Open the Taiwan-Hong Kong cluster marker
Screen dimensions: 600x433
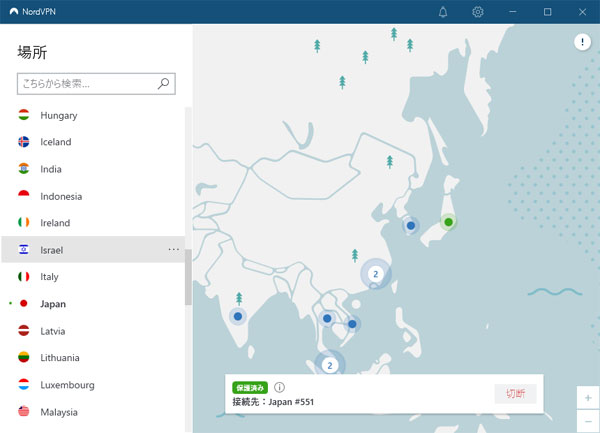[x=376, y=274]
